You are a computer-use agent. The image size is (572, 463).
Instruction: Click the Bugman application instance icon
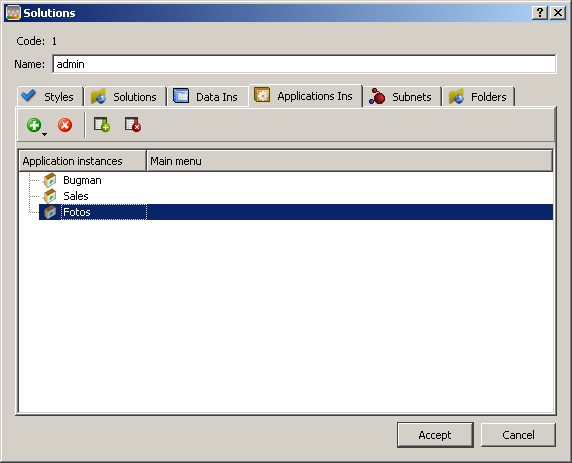click(x=50, y=180)
